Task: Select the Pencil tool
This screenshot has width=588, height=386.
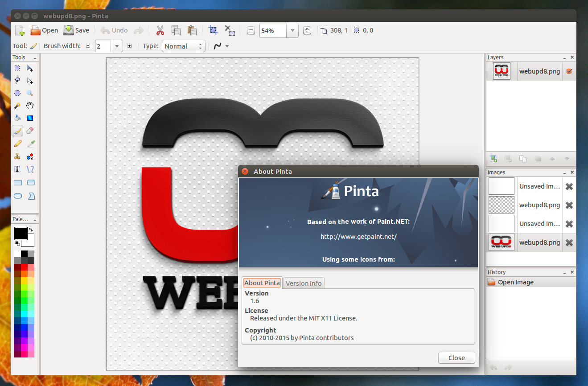Action: pyautogui.click(x=17, y=144)
